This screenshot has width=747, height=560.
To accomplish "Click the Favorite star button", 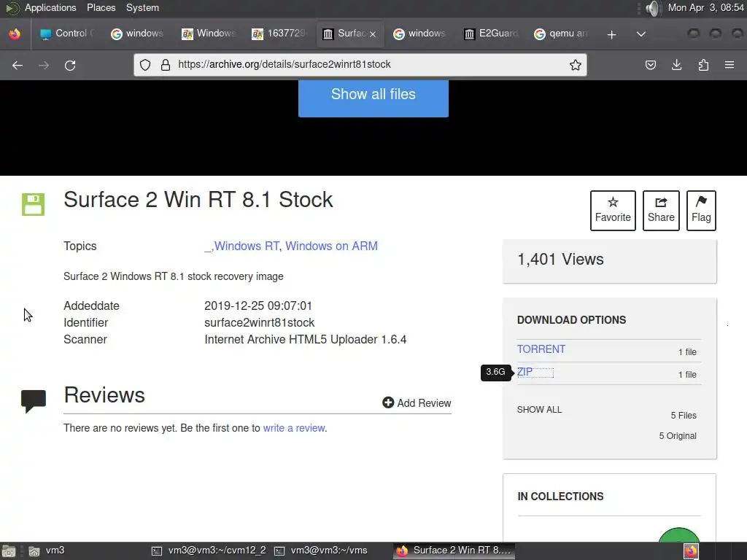I will (613, 211).
